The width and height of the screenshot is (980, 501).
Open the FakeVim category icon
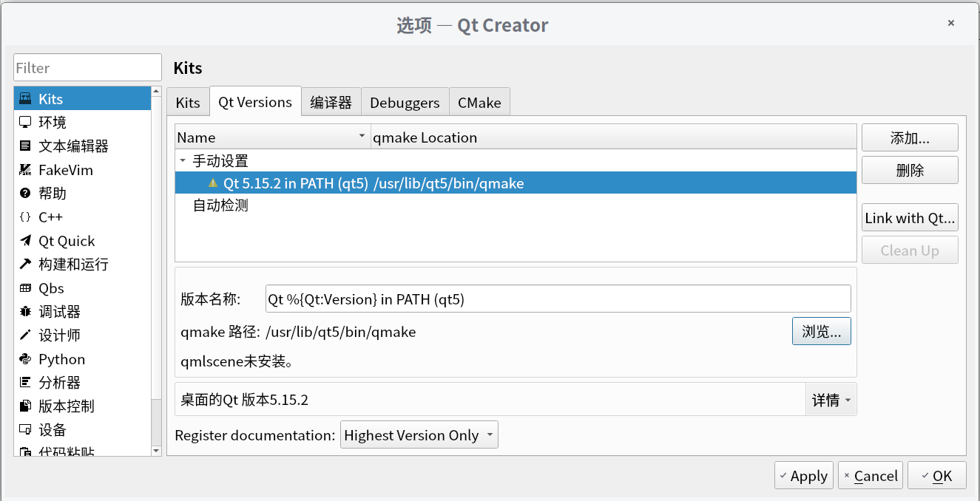25,170
